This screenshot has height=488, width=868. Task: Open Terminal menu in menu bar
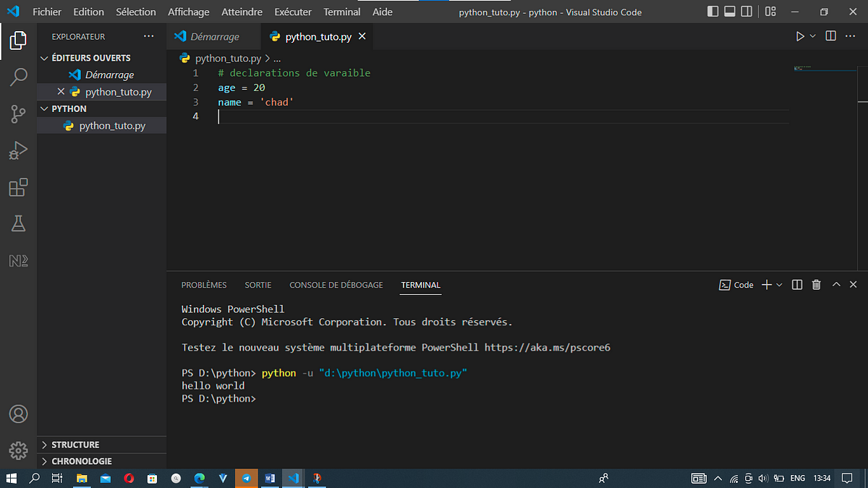tap(342, 12)
